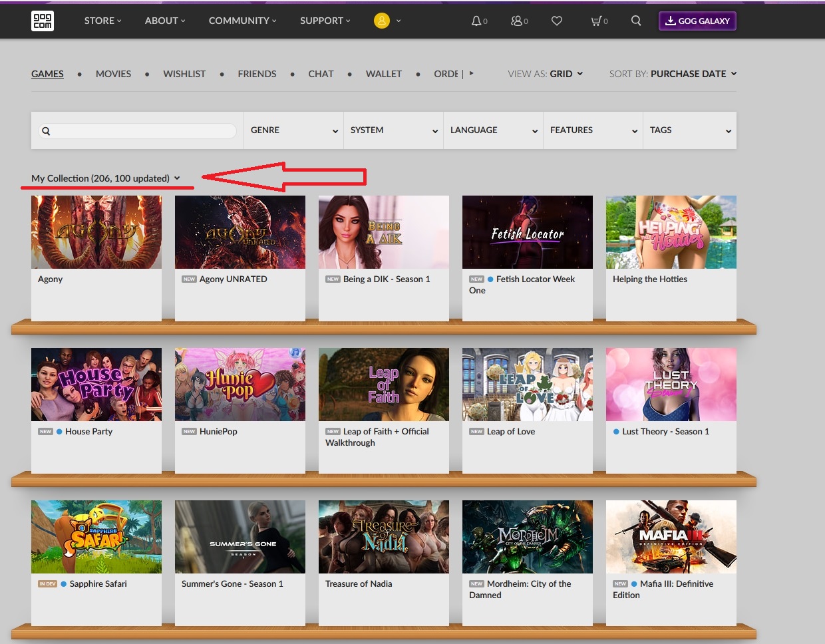Viewport: 825px width, 644px height.
Task: Open the GENRE filter dropdown
Action: coord(293,130)
